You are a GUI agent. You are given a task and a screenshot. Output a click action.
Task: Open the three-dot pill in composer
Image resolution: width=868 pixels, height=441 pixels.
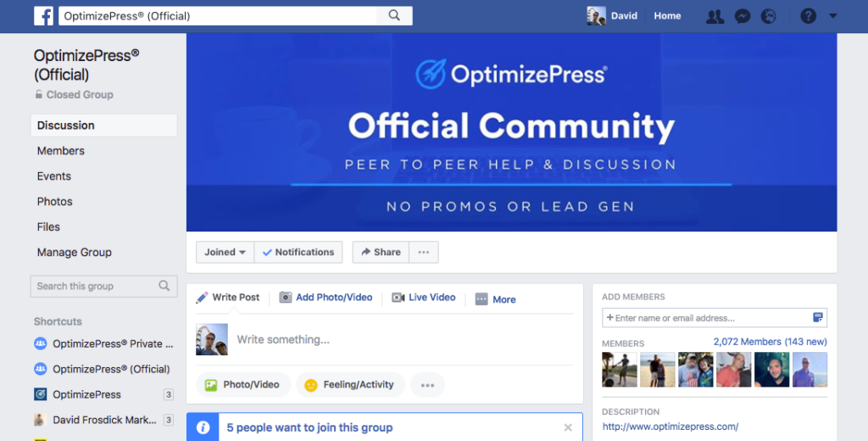[427, 385]
